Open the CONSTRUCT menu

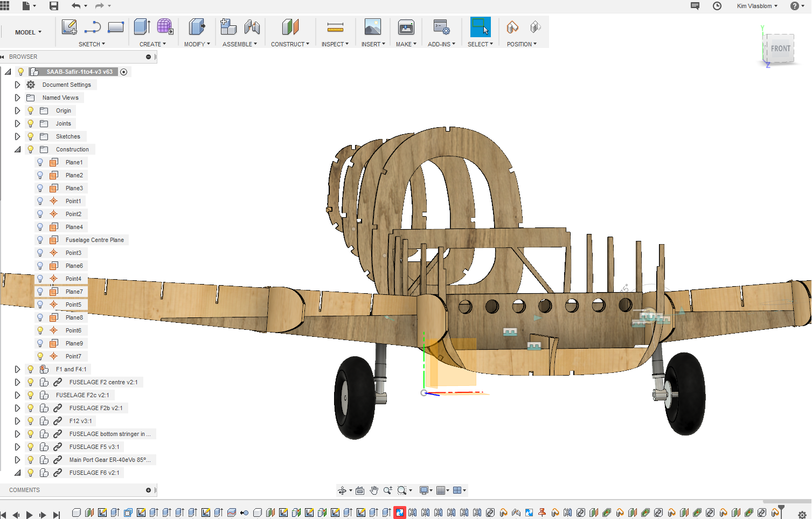pyautogui.click(x=290, y=44)
